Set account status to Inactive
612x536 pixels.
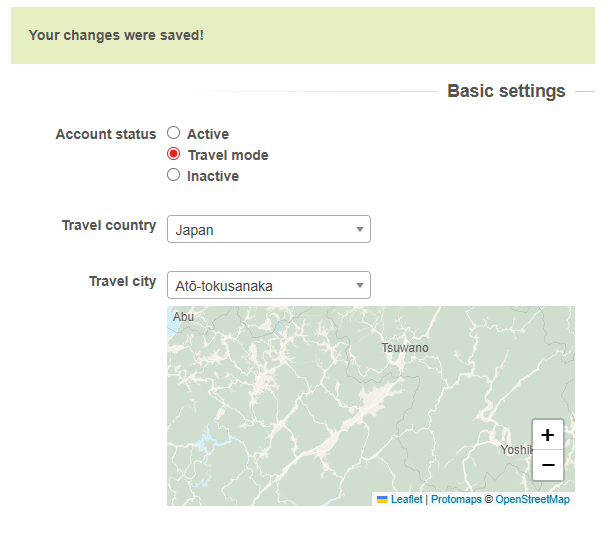coord(174,175)
